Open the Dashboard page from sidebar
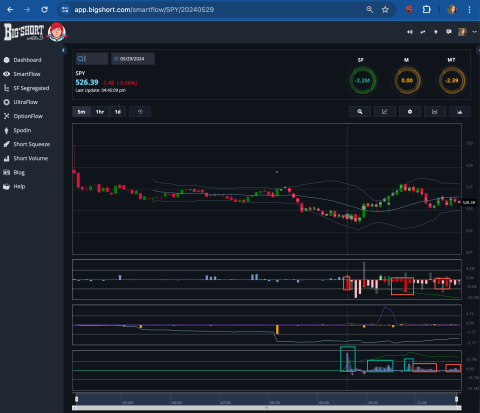 pyautogui.click(x=22, y=60)
